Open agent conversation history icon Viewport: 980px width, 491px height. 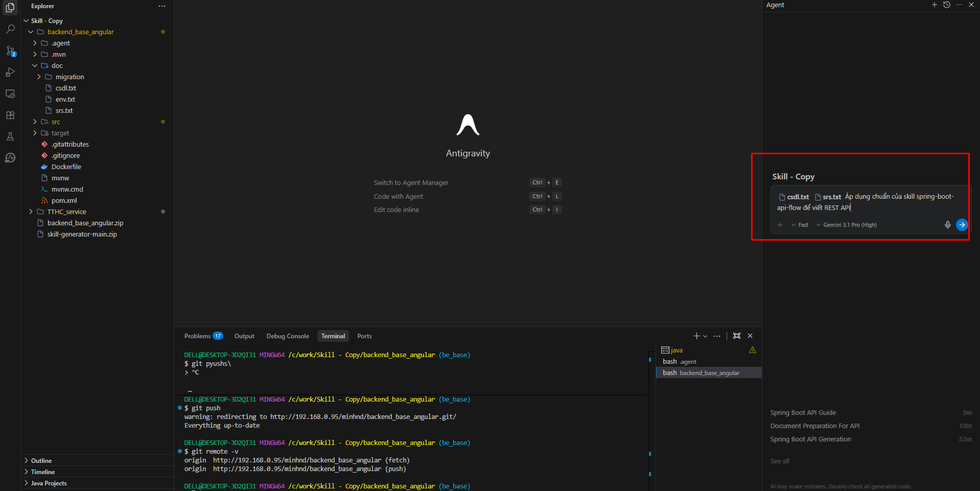(x=946, y=5)
